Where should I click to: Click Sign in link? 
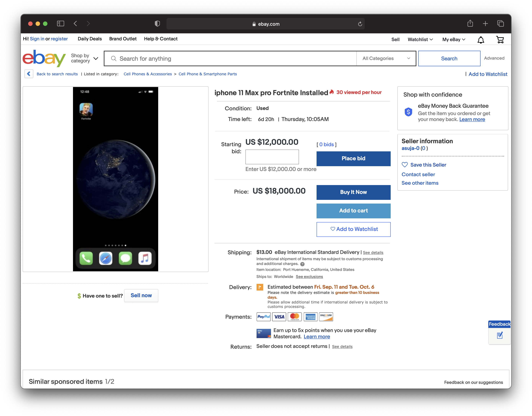pyautogui.click(x=37, y=39)
